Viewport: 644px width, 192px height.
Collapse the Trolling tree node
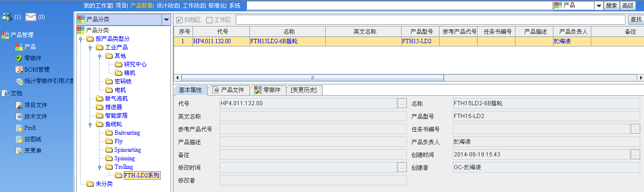(x=100, y=167)
